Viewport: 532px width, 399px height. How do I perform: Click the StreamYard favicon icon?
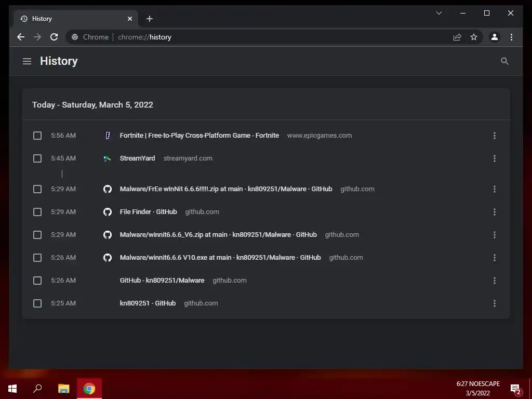click(x=108, y=158)
